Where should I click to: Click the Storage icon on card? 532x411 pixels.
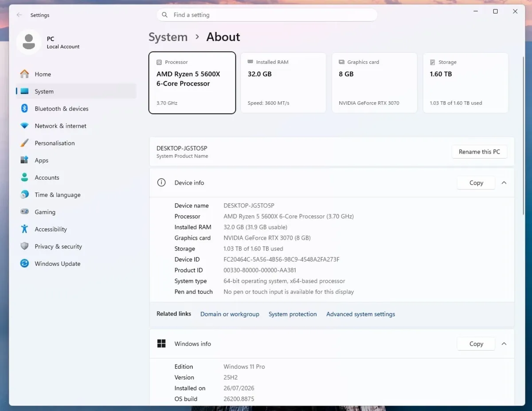[433, 62]
